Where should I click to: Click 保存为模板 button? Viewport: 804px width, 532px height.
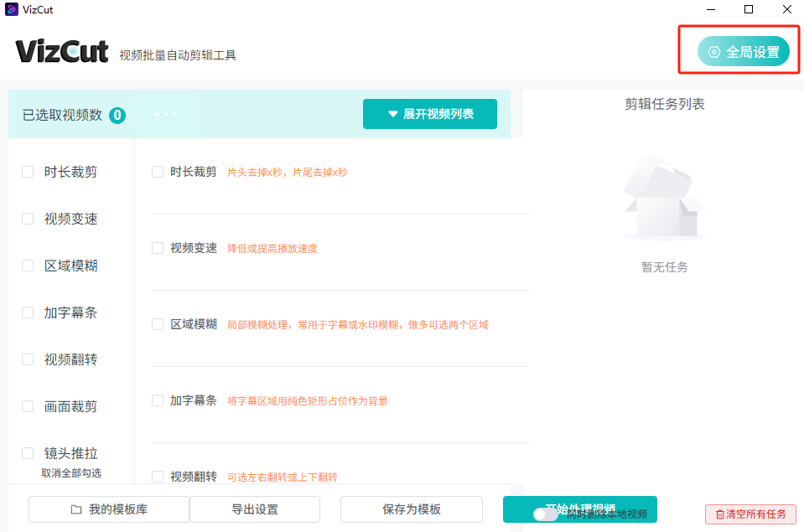(412, 509)
